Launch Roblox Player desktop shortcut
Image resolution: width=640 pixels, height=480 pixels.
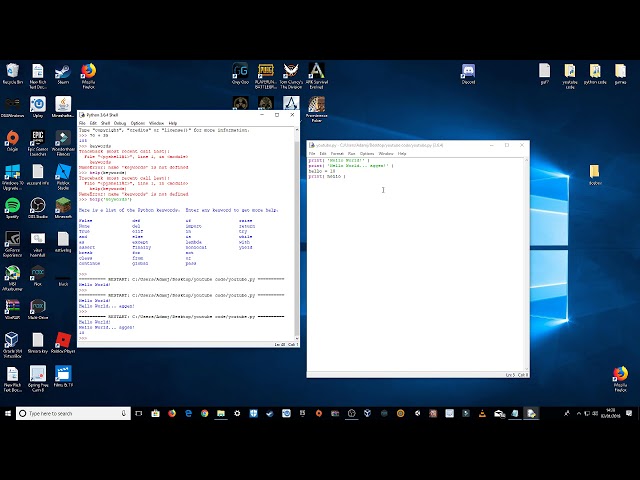(63, 343)
